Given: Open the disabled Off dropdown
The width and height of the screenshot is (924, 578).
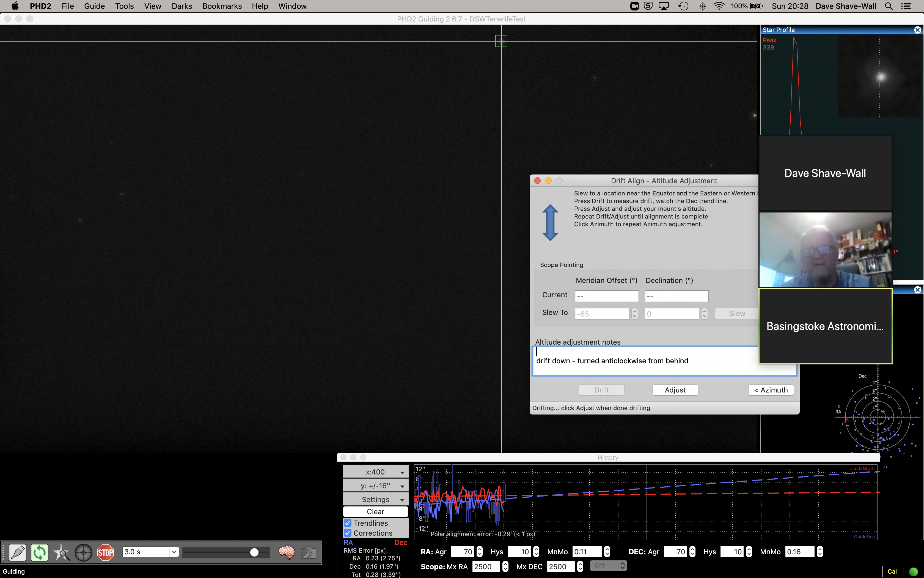Looking at the screenshot, I should tap(608, 566).
